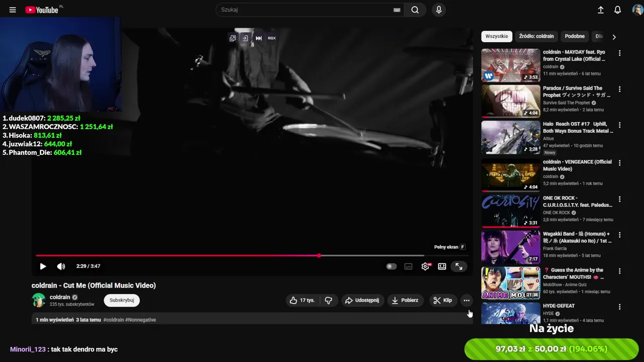Toggle the autoplay switch
644x362 pixels.
391,266
